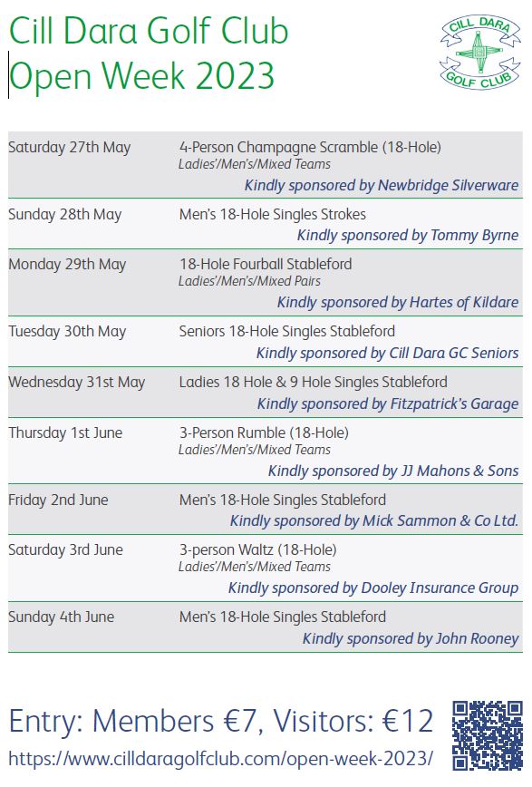Click the Cill Dara Golf Club title
Image resolution: width=532 pixels, height=787 pixels.
coord(149,31)
